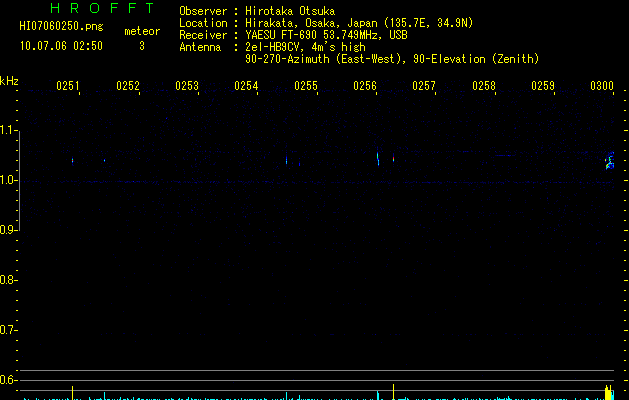629x400 pixels.
Task: Click the 0256 time marker
Action: coord(365,86)
